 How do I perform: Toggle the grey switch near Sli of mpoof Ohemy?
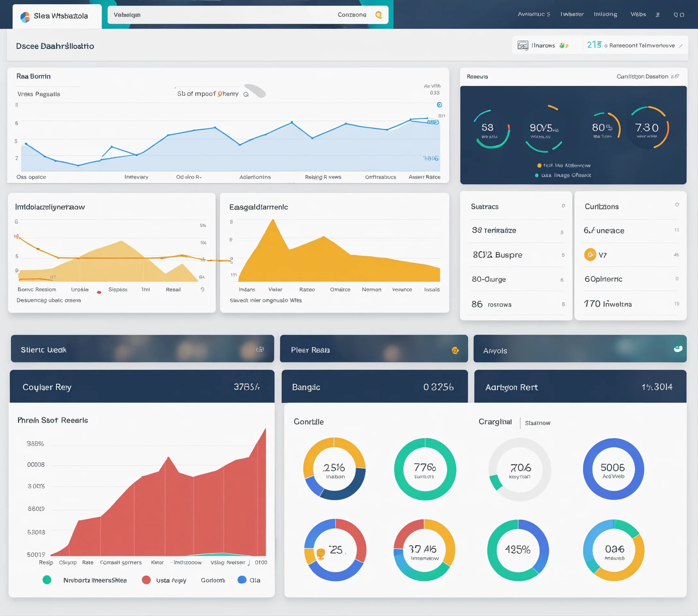point(255,91)
